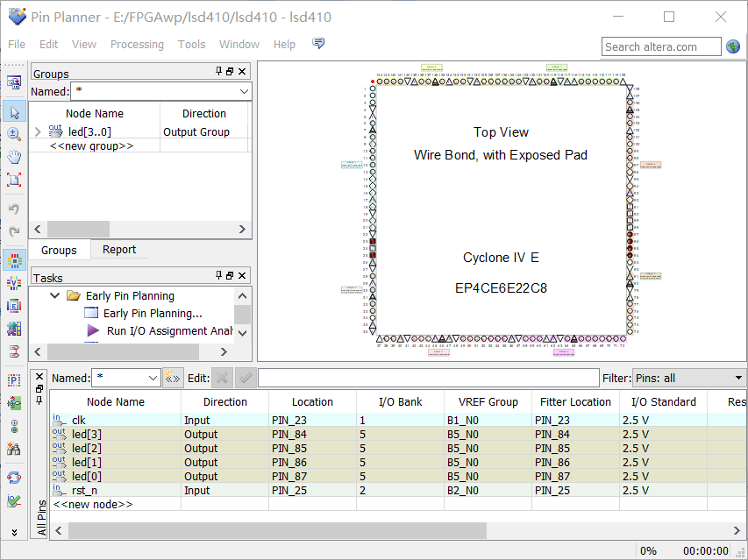Screen dimensions: 748x560
Task: Click the pin migration view icon
Action: click(x=14, y=403)
